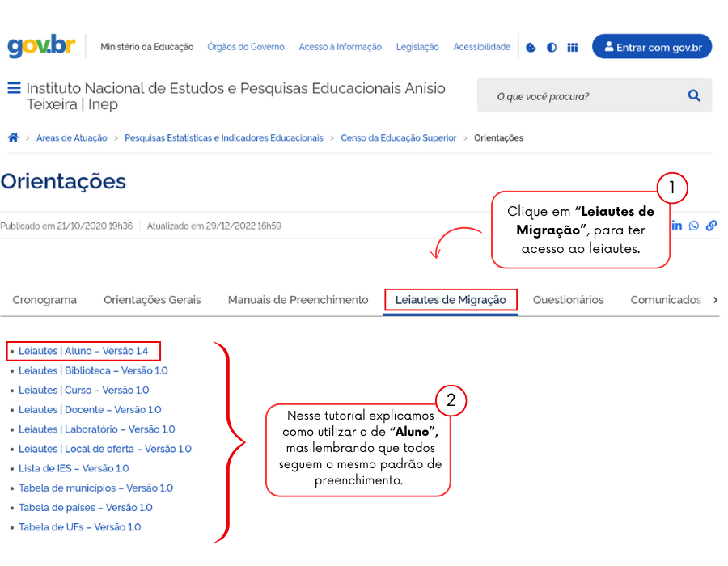Click the gov.br logo
Viewport: 728px width, 566px height.
pyautogui.click(x=40, y=46)
